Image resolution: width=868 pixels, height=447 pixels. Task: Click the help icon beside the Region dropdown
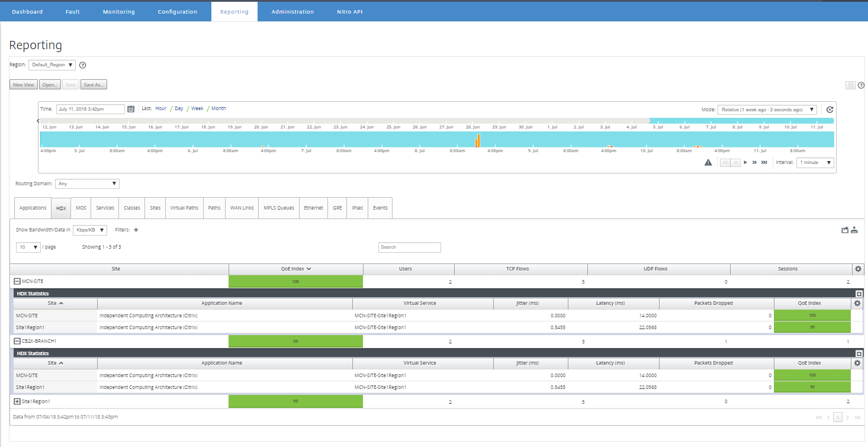pos(83,65)
